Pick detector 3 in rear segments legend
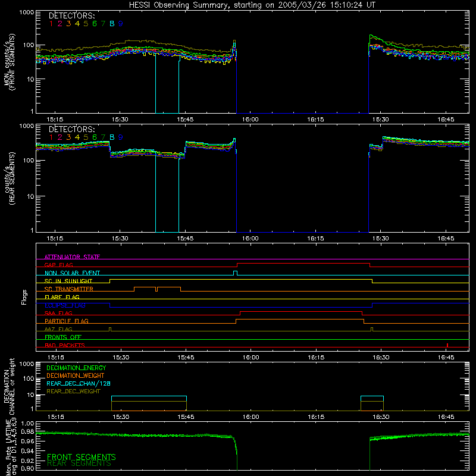 [x=68, y=137]
